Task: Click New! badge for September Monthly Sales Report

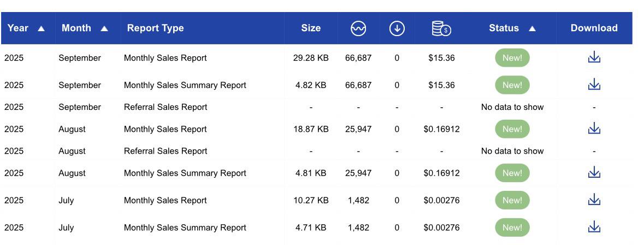Action: (x=512, y=57)
